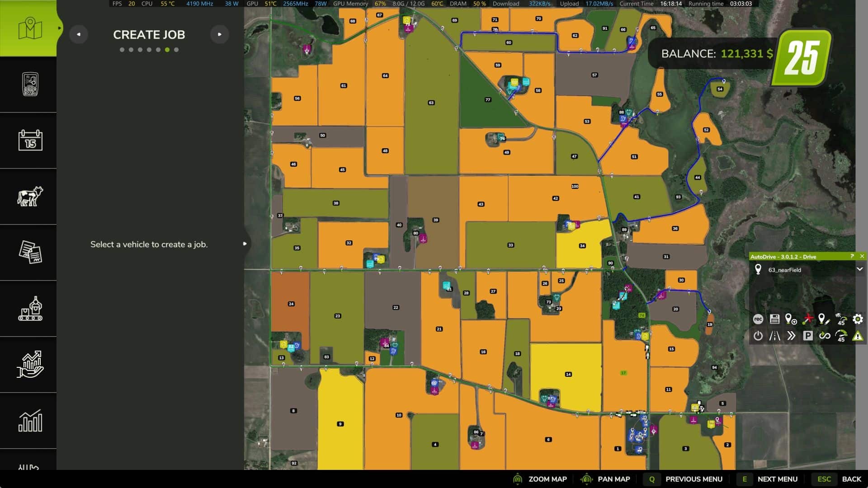
Task: Toggle AutoDrive parking P mode
Action: [808, 336]
